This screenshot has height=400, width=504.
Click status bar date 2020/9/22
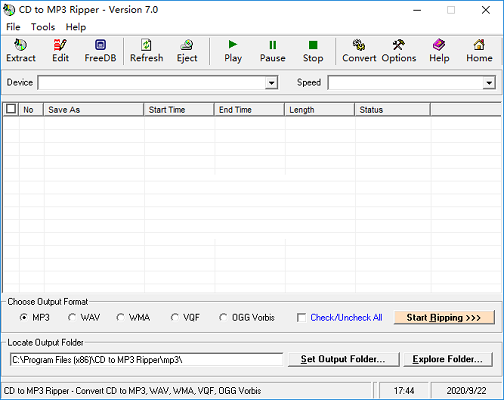pyautogui.click(x=466, y=390)
